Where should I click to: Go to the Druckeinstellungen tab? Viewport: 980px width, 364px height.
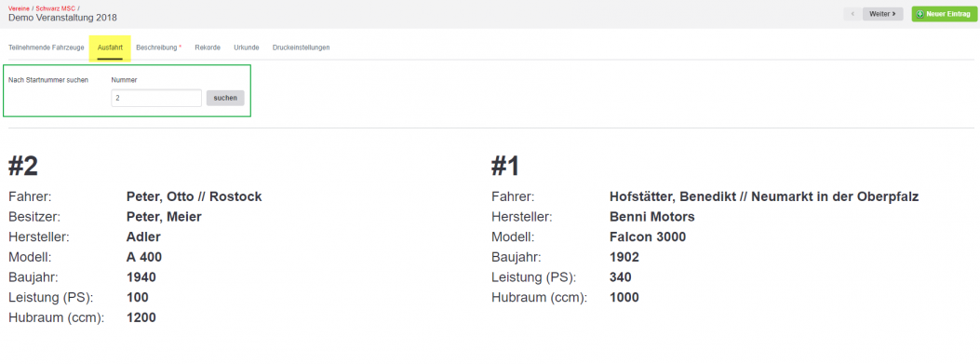pyautogui.click(x=302, y=47)
